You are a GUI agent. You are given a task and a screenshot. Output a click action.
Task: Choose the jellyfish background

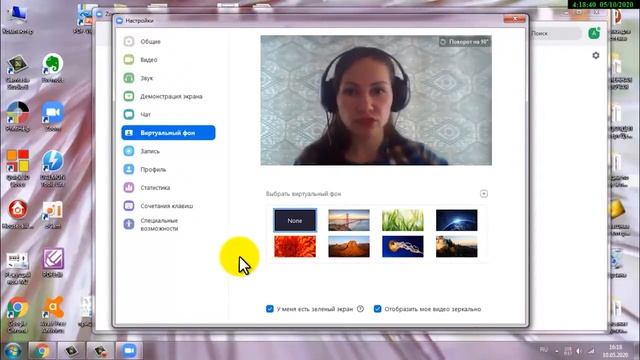402,247
